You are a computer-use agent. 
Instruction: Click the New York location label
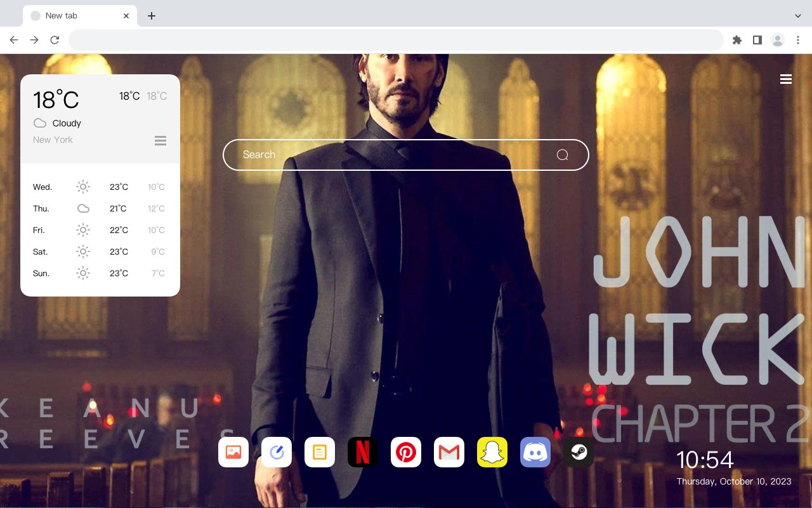tap(53, 140)
